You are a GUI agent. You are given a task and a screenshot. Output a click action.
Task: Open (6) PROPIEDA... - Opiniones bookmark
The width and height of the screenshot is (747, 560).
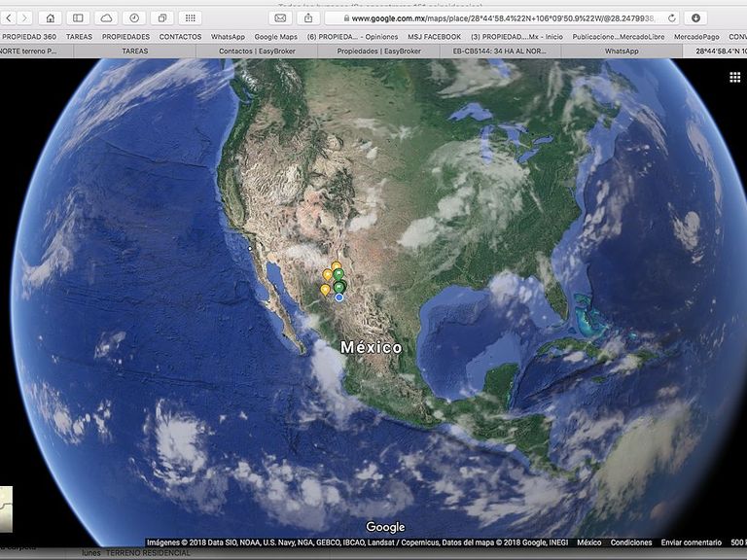tap(352, 37)
